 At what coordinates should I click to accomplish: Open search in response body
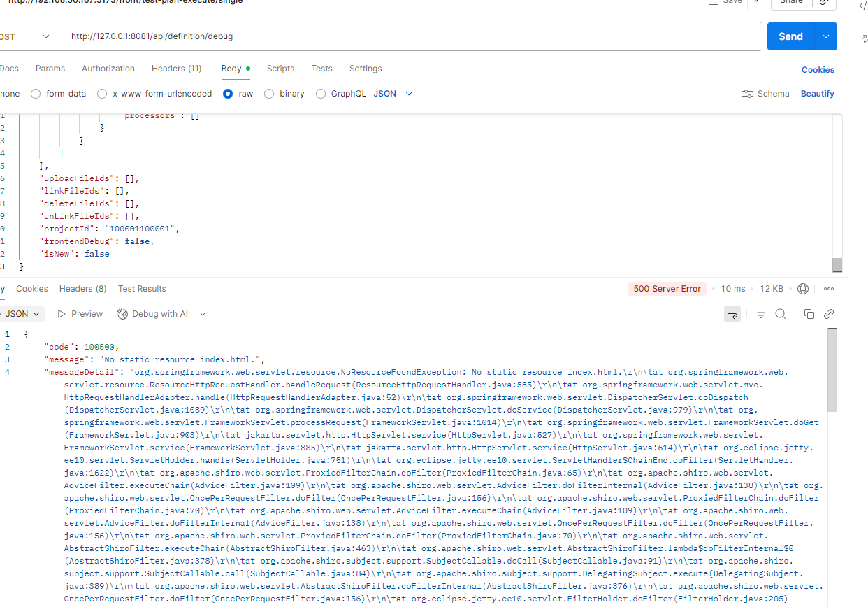click(781, 314)
